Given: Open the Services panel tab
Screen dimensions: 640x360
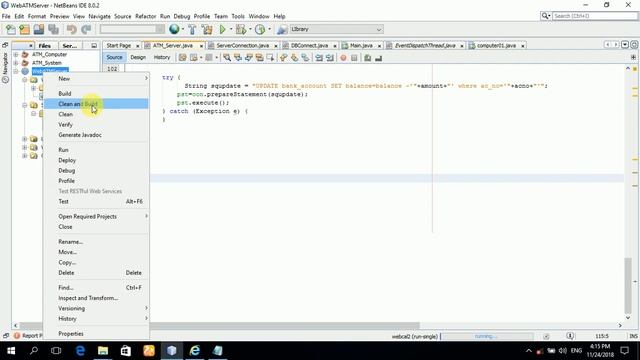Looking at the screenshot, I should (69, 46).
